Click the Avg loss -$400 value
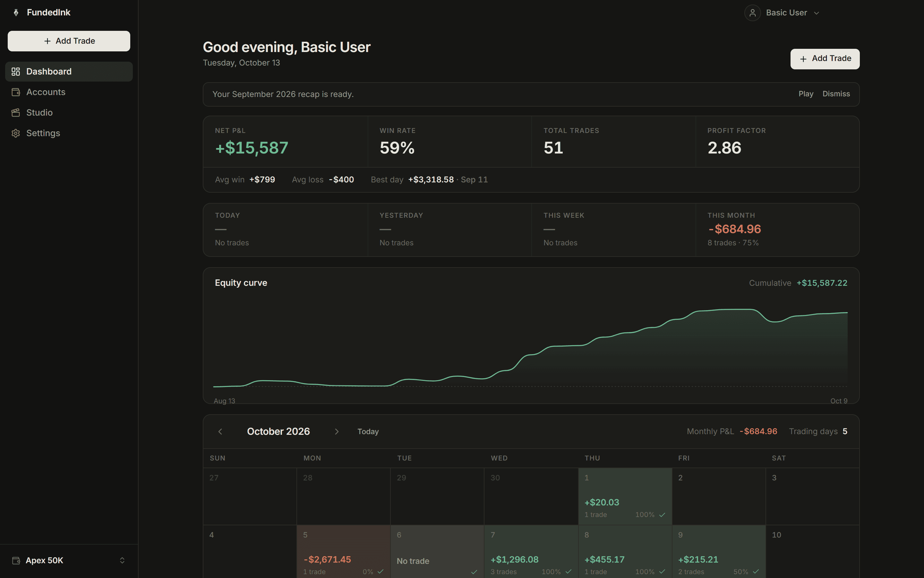Viewport: 924px width, 578px height. (341, 180)
